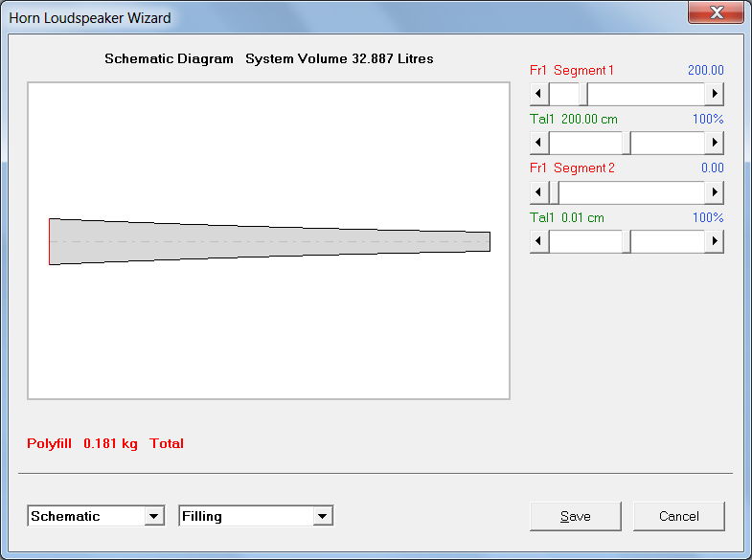The image size is (752, 560).
Task: Click the Save button
Action: point(576,516)
